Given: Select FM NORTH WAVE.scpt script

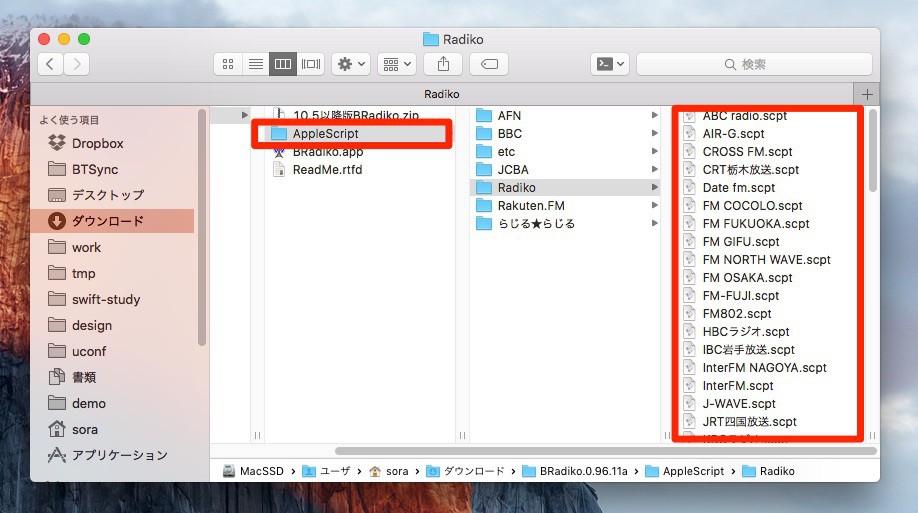Looking at the screenshot, I should [x=768, y=259].
